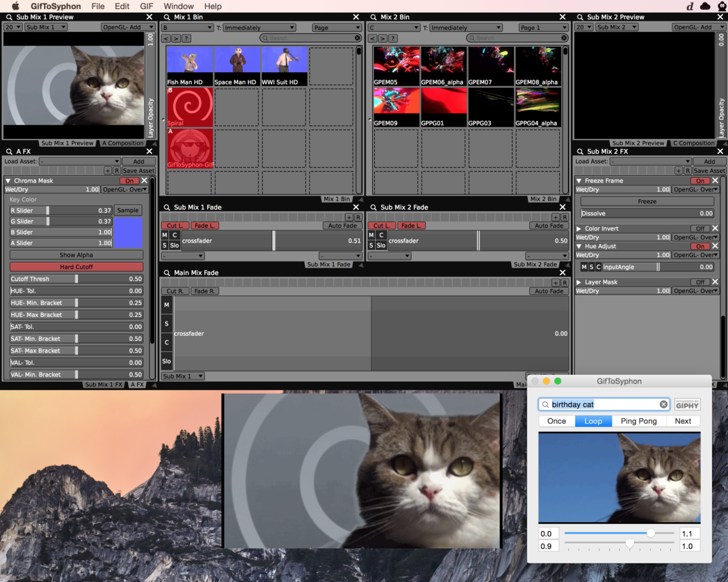Click the plus button in Main Mix Fade
This screenshot has height=582, width=728.
tap(555, 282)
